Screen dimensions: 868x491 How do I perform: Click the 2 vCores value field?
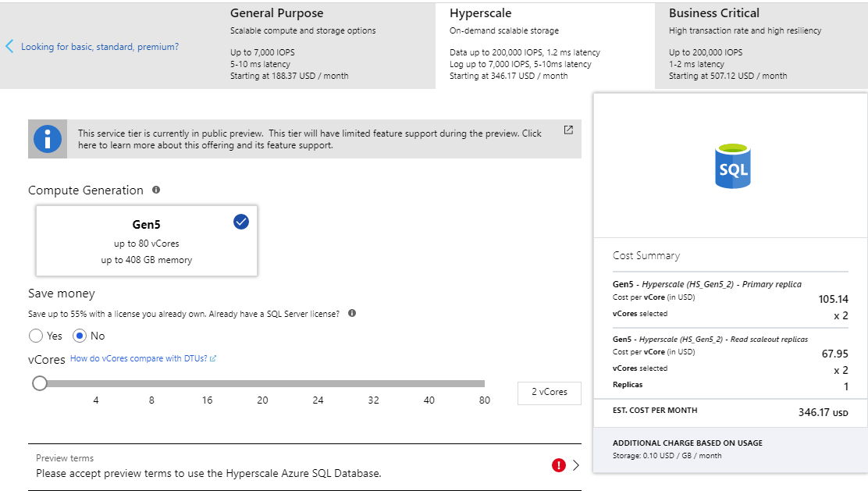tap(549, 393)
